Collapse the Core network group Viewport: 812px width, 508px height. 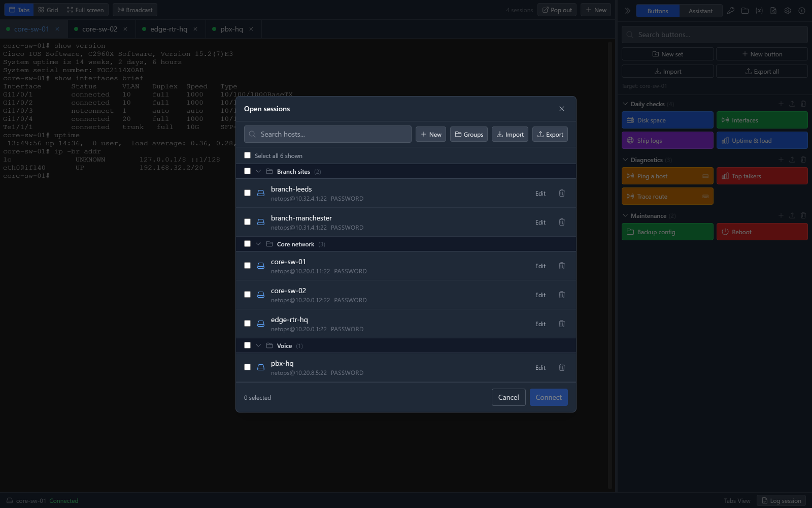tap(258, 244)
